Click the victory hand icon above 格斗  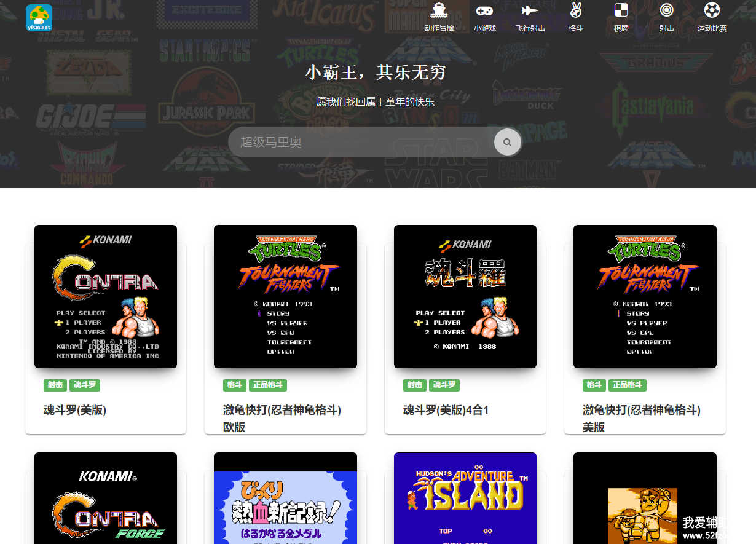(x=576, y=10)
